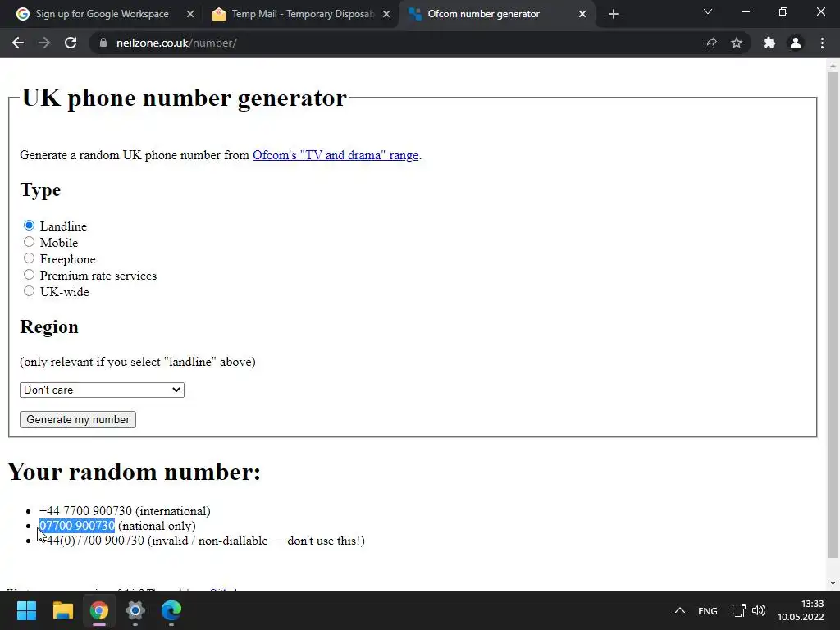This screenshot has width=840, height=630.
Task: Click the Your random number heading
Action: point(134,472)
